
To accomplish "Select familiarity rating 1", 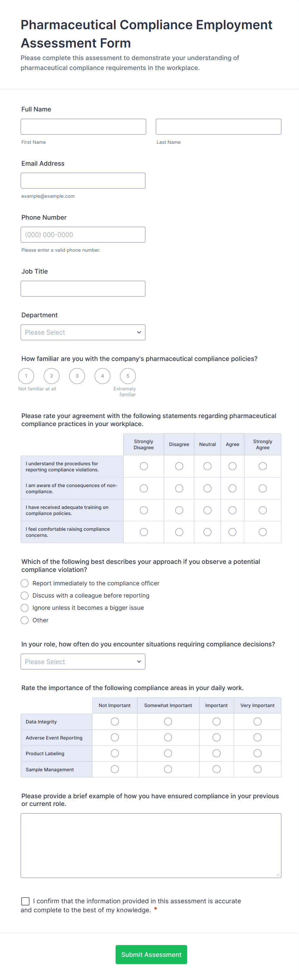I will point(26,376).
